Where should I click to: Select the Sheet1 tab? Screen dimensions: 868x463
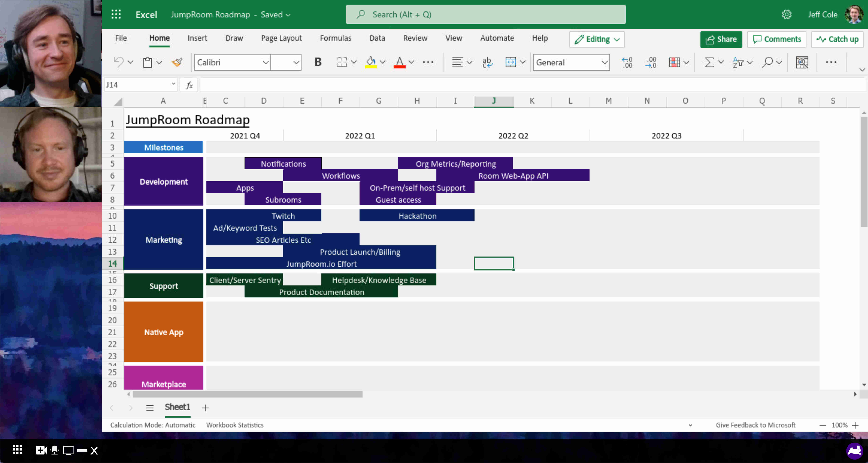[x=177, y=407]
